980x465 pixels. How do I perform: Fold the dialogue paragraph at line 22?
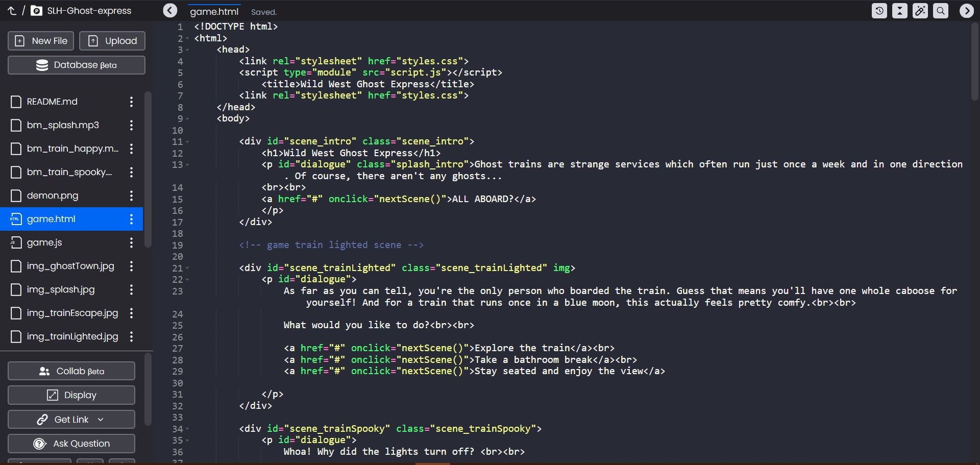coord(187,280)
